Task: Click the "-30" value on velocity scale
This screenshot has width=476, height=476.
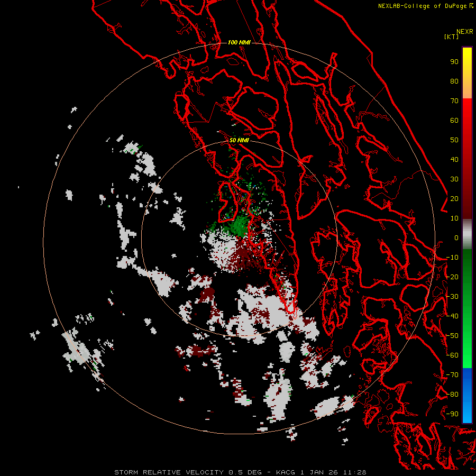Action: (x=452, y=297)
